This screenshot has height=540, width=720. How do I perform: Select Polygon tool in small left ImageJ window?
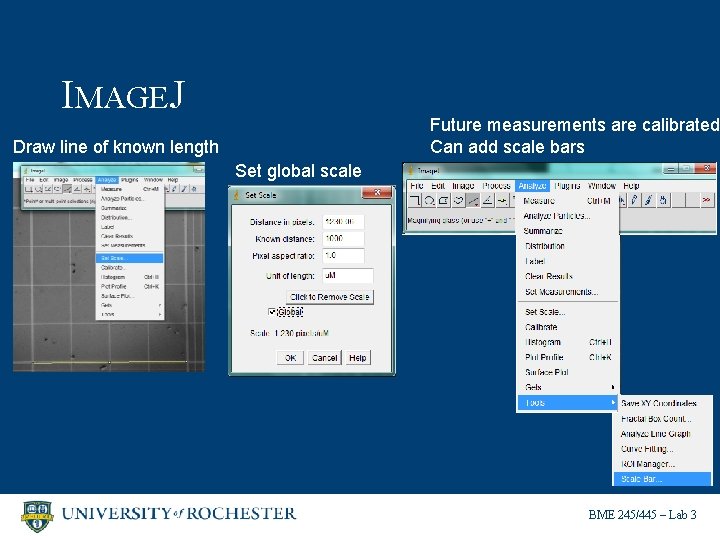48,189
